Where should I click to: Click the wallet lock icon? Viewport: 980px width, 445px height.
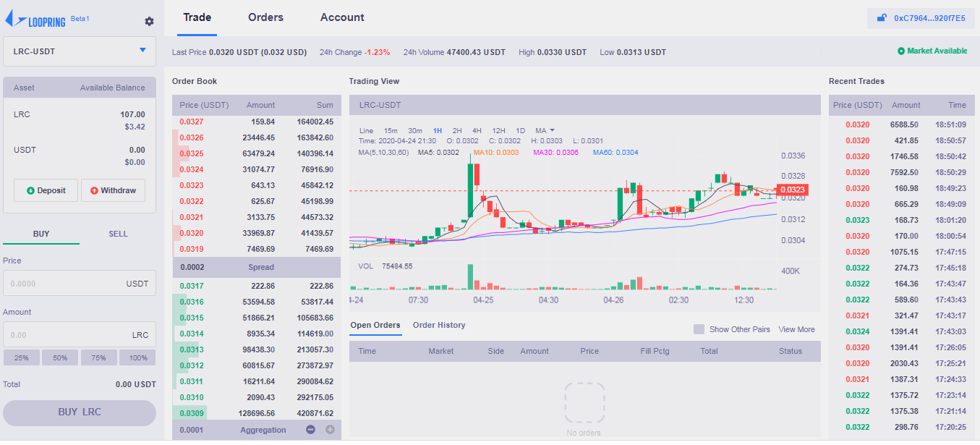[882, 19]
